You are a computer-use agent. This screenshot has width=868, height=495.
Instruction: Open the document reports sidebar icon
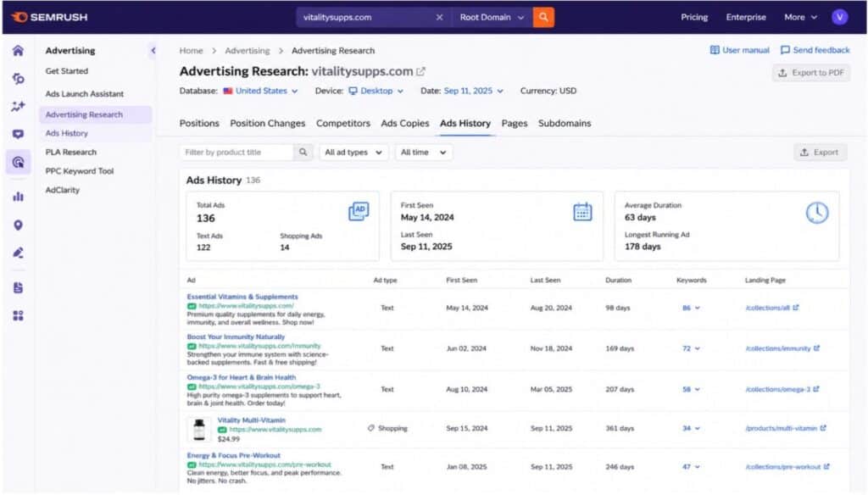pyautogui.click(x=19, y=287)
